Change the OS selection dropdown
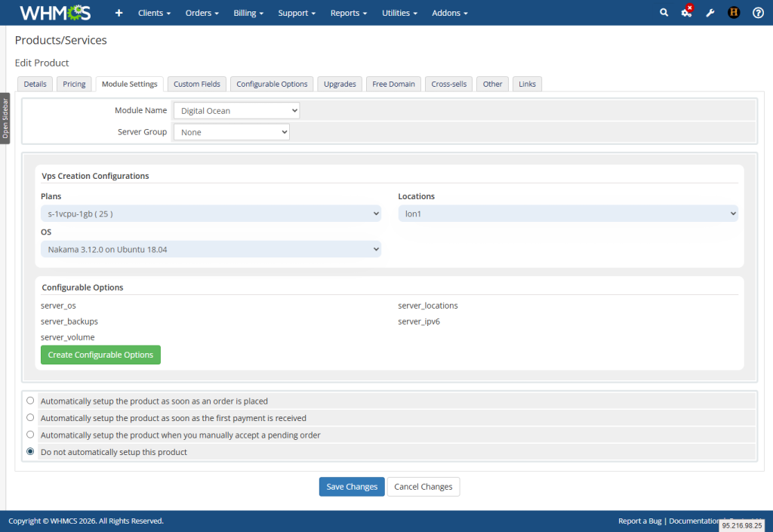This screenshot has height=532, width=773. point(211,249)
